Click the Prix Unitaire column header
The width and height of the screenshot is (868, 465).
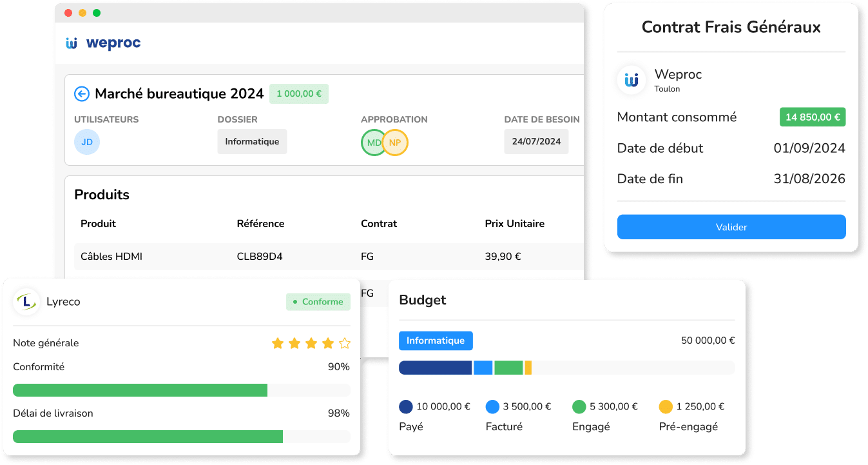point(515,224)
